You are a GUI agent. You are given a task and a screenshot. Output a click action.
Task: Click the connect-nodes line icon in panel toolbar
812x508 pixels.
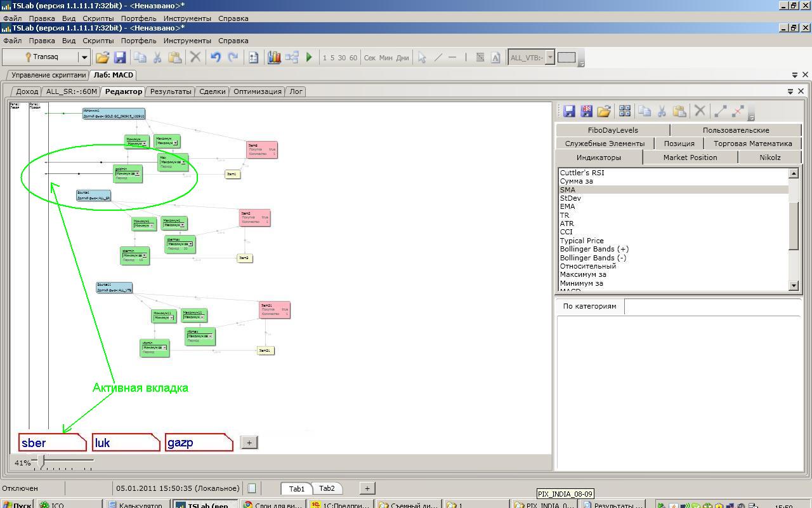coord(720,111)
